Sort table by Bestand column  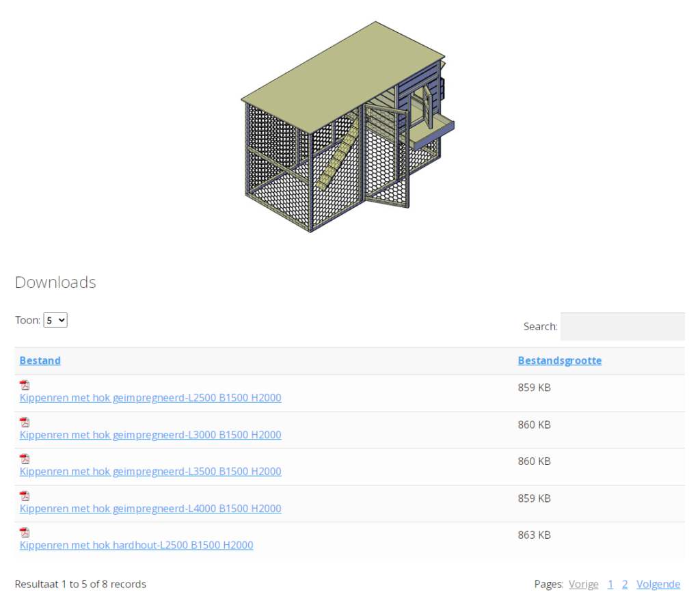tap(40, 360)
